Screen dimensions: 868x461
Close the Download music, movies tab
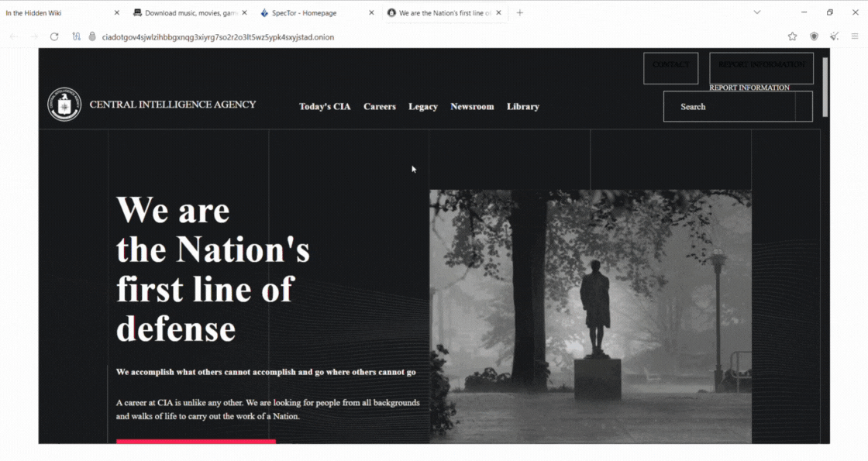point(244,12)
